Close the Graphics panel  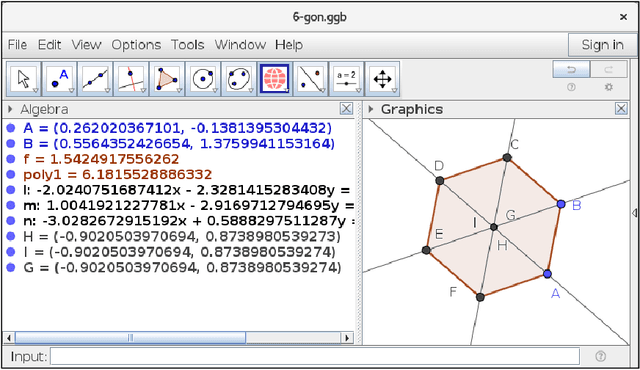tap(621, 109)
